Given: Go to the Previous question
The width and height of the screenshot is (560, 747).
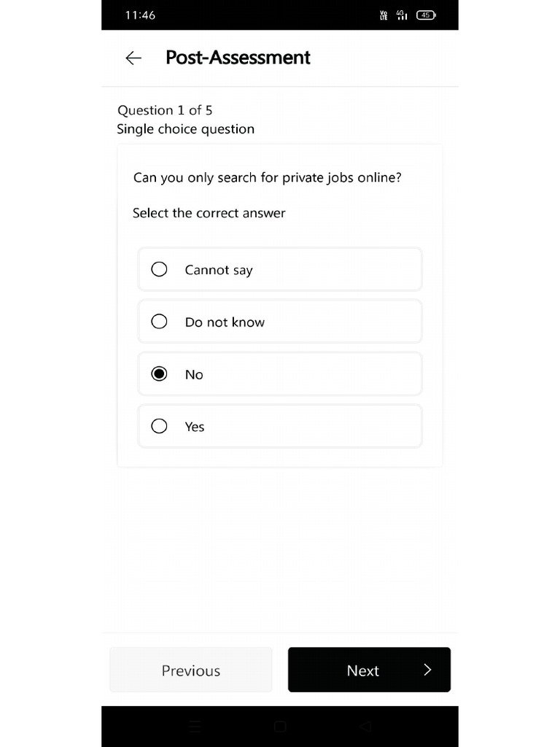Looking at the screenshot, I should [191, 670].
